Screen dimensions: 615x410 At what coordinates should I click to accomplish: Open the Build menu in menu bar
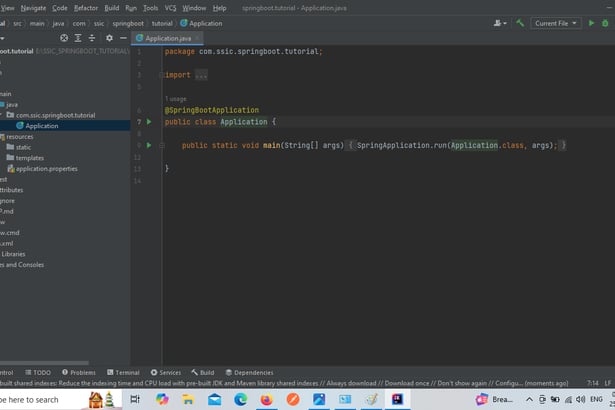point(112,8)
